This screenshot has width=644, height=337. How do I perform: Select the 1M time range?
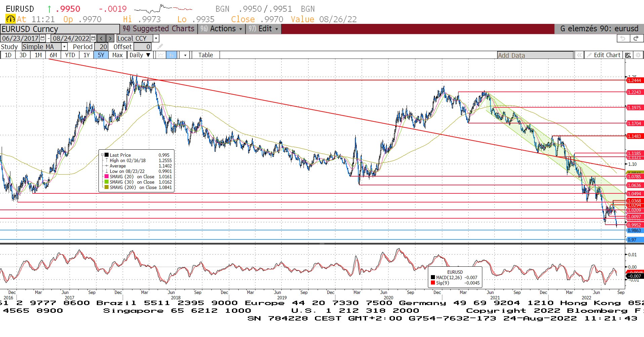(38, 55)
